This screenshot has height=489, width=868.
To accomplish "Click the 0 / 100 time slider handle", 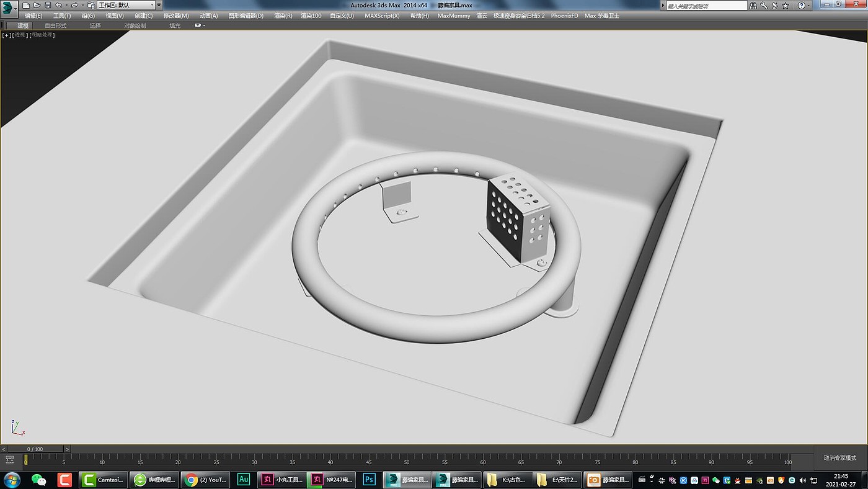I will (x=34, y=449).
